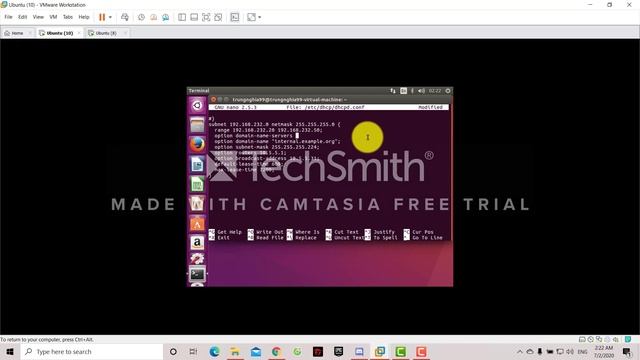Show hidden system tray icons chevron
This screenshot has height=360, width=640.
click(520, 351)
